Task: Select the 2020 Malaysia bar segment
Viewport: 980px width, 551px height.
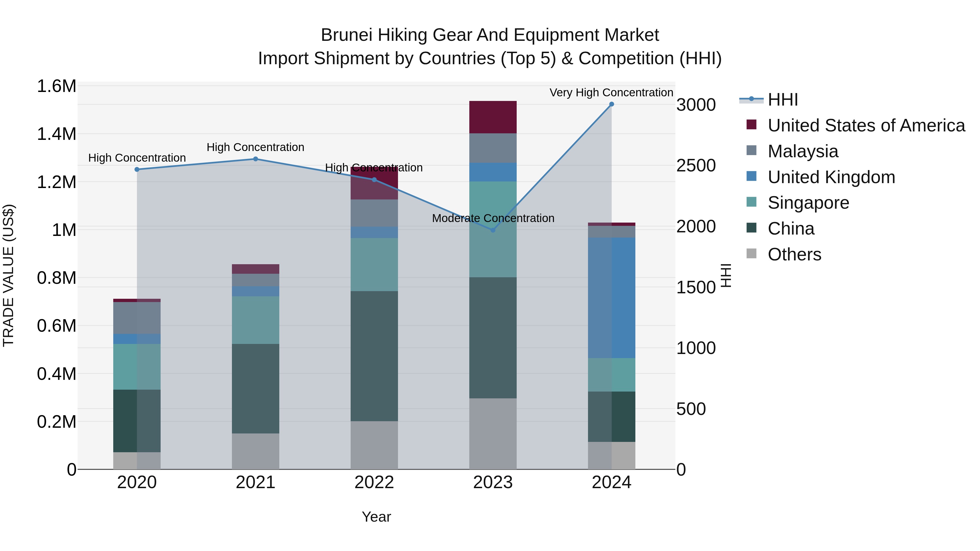Action: [x=137, y=318]
